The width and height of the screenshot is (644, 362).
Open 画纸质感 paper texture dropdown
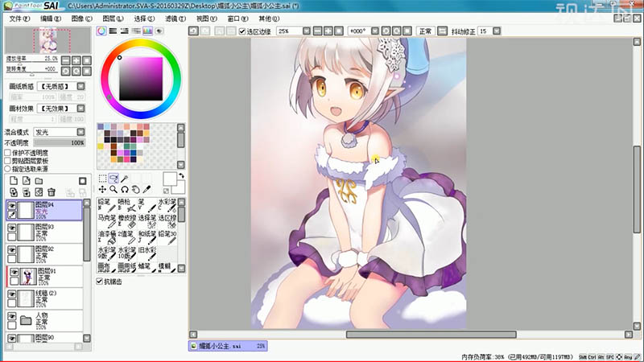tap(81, 86)
